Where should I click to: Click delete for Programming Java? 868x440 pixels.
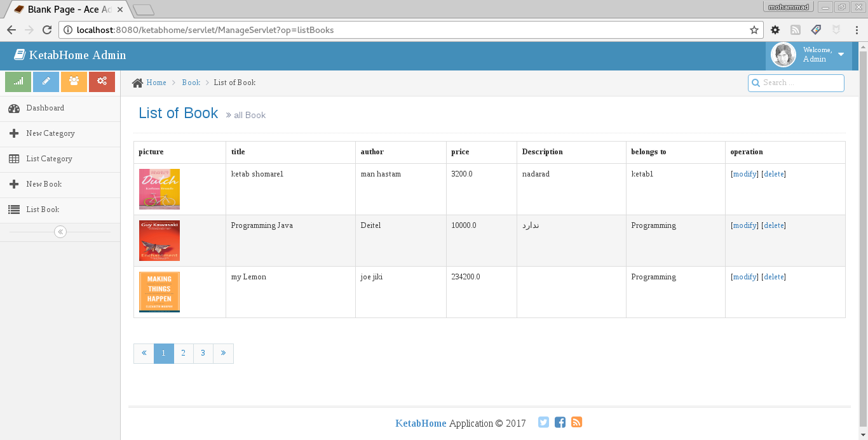(x=773, y=225)
